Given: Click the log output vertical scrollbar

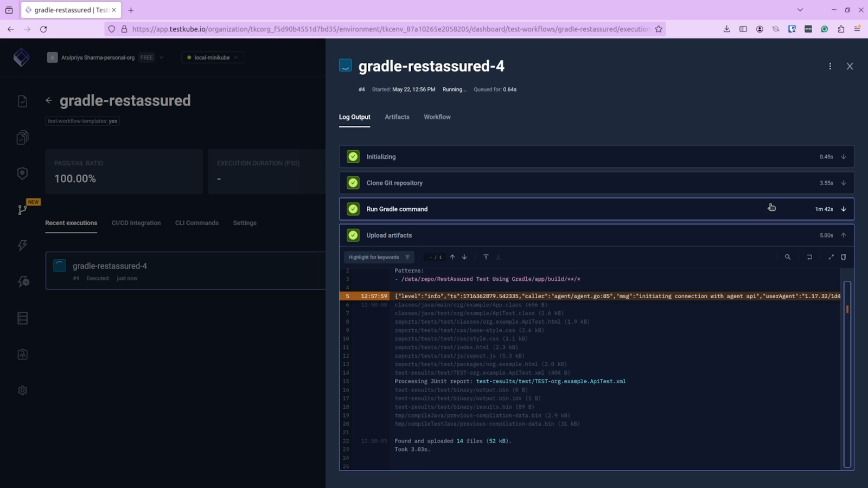Looking at the screenshot, I should click(847, 374).
